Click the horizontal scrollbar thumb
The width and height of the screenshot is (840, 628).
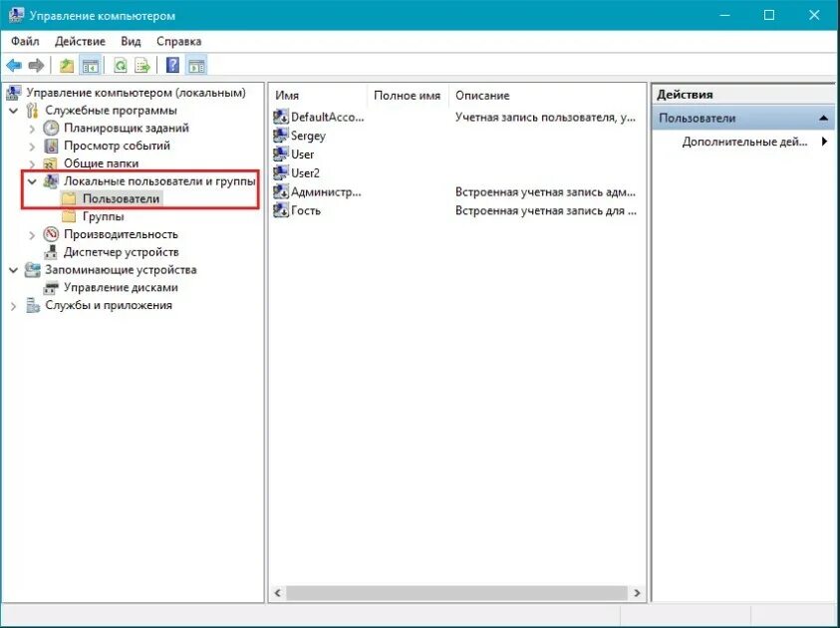[456, 593]
